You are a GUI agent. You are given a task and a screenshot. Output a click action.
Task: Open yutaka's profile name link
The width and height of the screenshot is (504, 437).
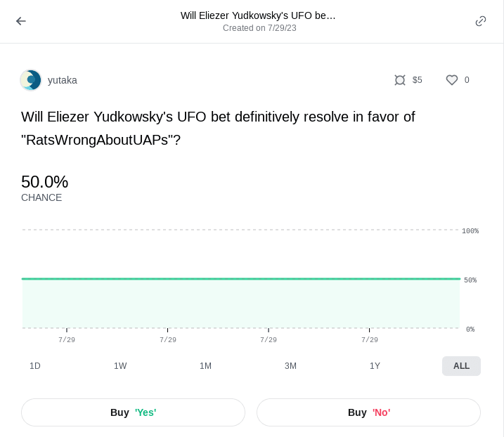click(63, 80)
